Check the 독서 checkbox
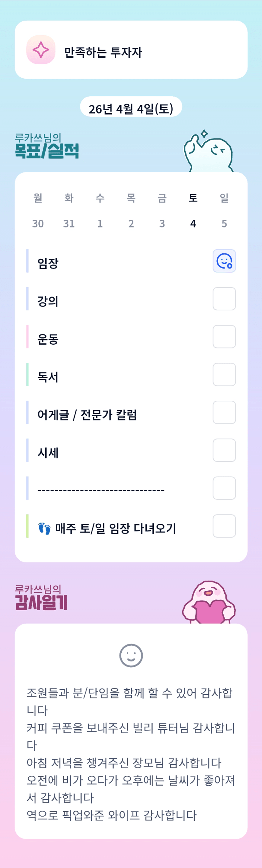 click(224, 374)
